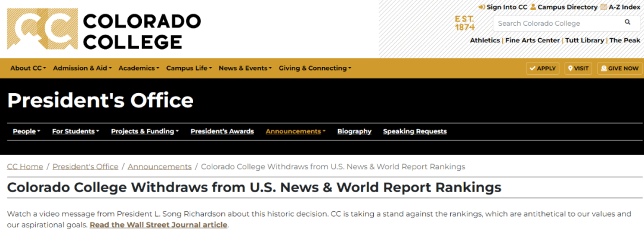Click the Apply button with its checkmark icon
The image size is (644, 234).
coord(543,68)
